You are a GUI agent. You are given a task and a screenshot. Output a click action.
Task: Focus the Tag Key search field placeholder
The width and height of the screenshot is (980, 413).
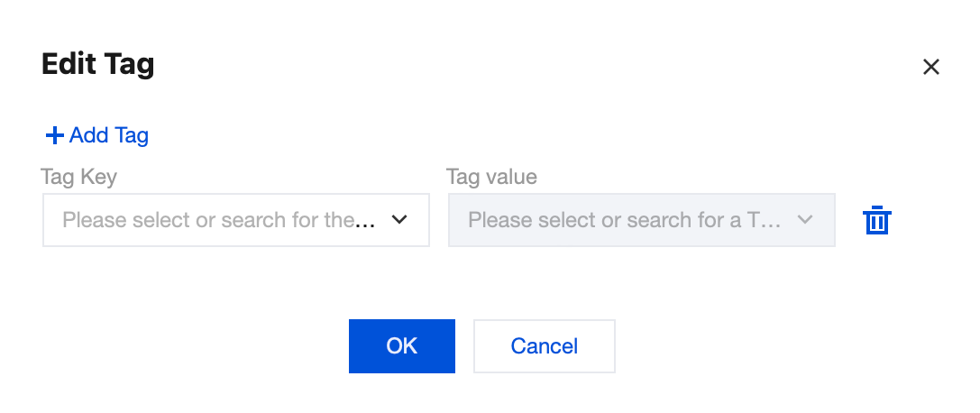[x=218, y=220]
